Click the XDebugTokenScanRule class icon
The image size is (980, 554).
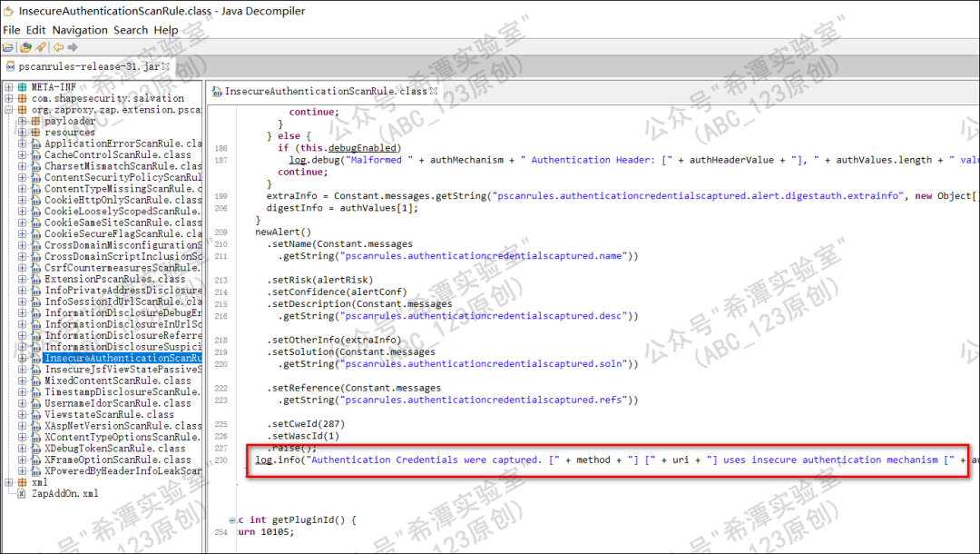click(x=35, y=449)
